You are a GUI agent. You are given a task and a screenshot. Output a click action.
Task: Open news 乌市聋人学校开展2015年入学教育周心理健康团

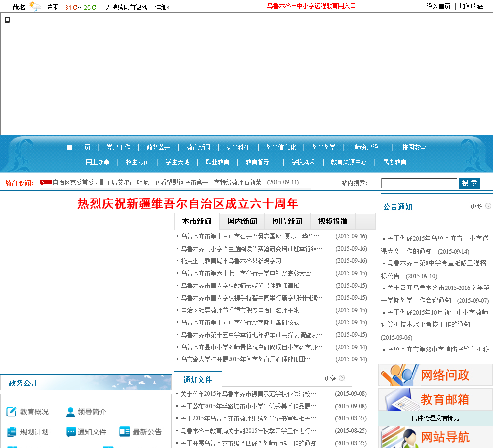[x=246, y=359]
